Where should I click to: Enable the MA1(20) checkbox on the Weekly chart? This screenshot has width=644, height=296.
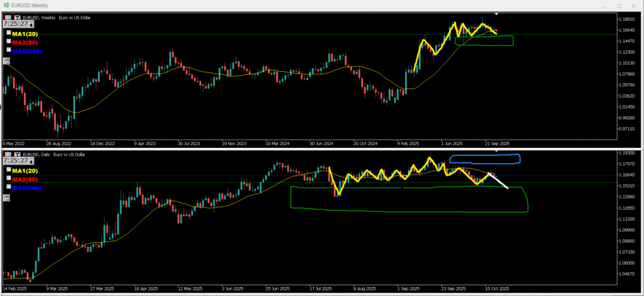[x=9, y=32]
